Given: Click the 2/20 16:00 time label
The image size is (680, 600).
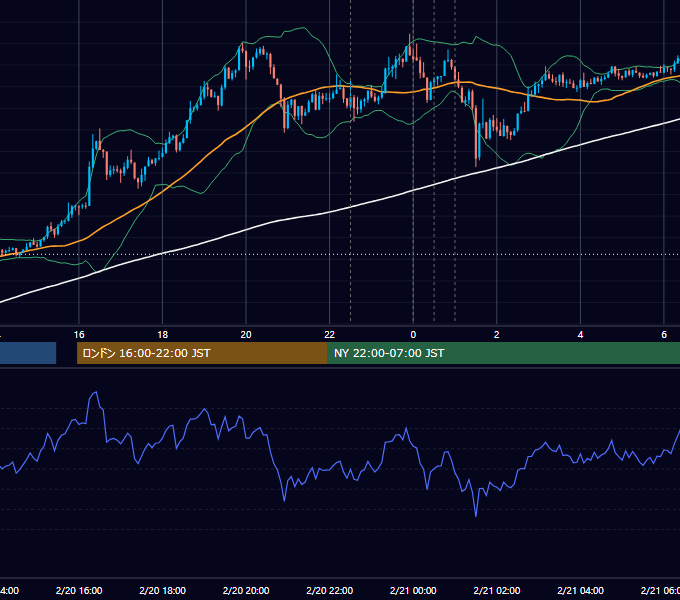Looking at the screenshot, I should coord(79,590).
